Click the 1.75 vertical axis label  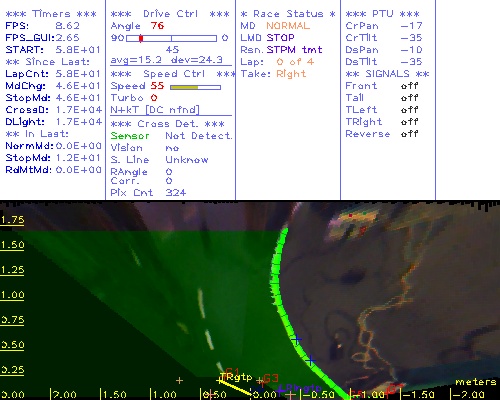12,220
